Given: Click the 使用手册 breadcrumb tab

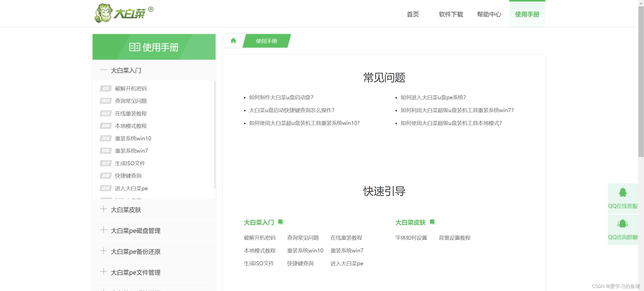Looking at the screenshot, I should (x=267, y=41).
